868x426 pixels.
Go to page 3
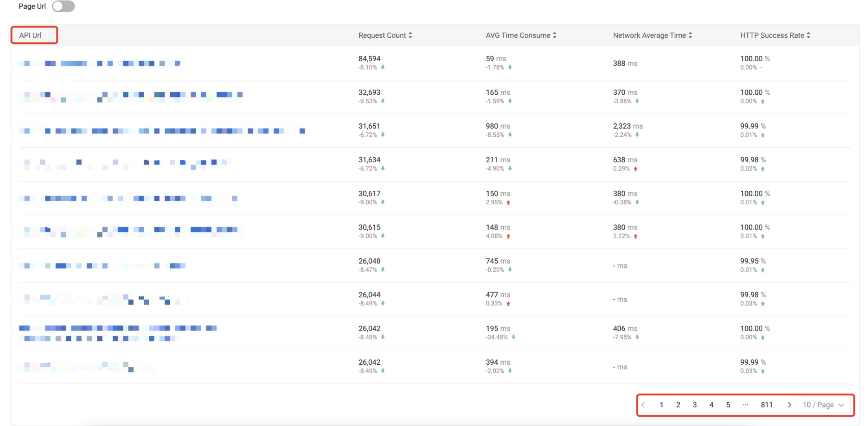[695, 405]
